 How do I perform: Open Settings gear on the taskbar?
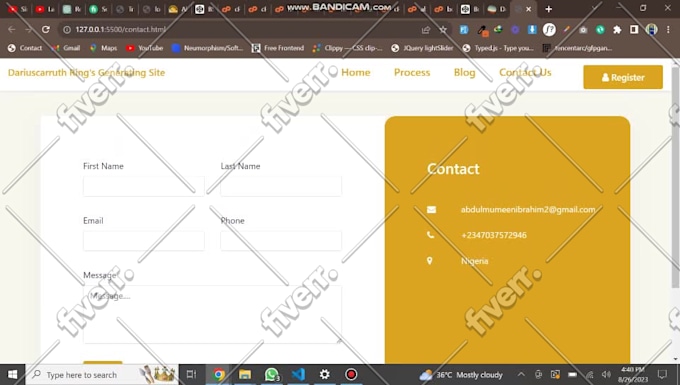point(324,374)
